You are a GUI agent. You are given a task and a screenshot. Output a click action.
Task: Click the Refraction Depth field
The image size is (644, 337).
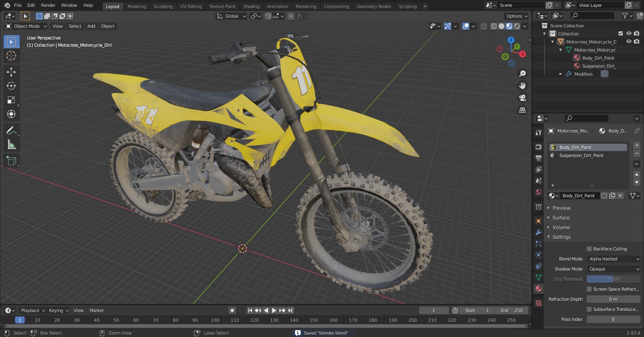614,299
